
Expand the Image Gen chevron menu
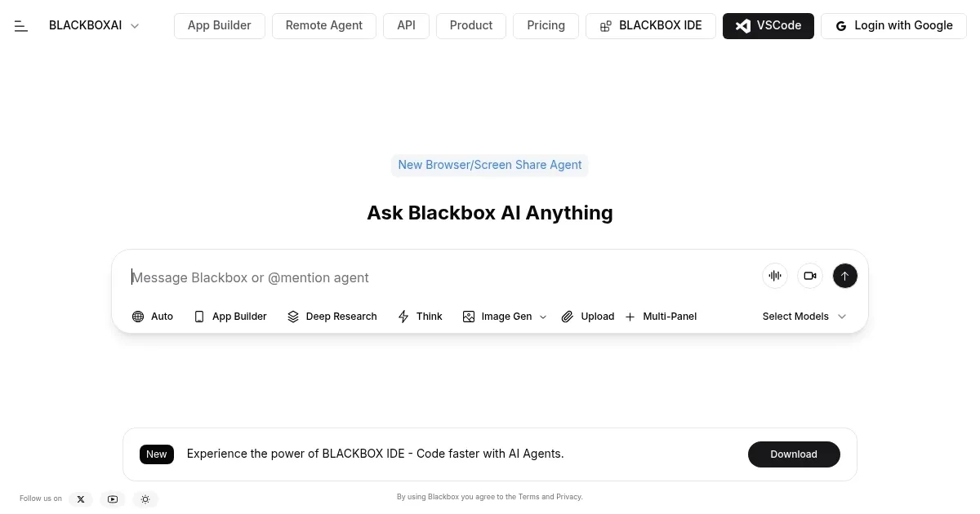(x=542, y=317)
